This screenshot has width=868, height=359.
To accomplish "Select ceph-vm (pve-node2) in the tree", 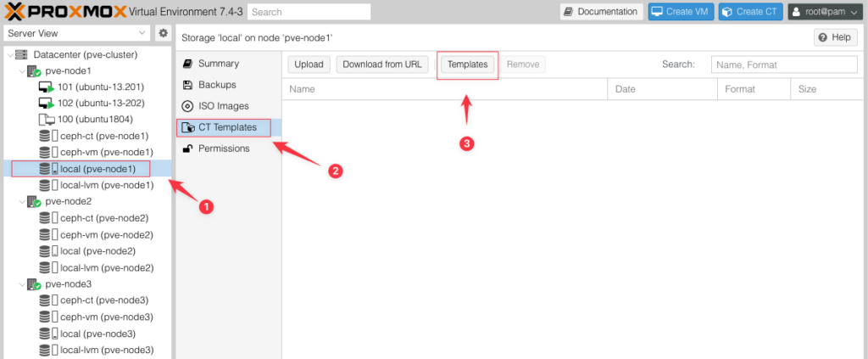I will (87, 234).
